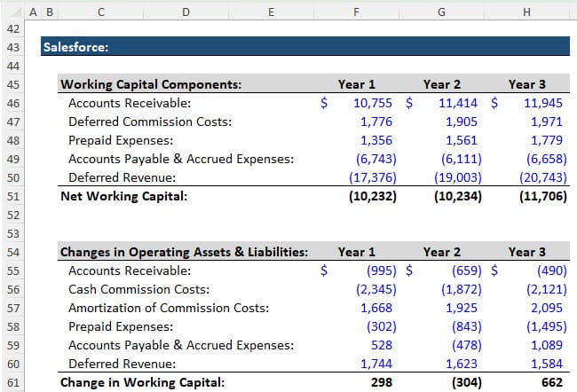Screen dimensions: 577x392
Task: Select Amortization of Commission Costs: label
Action: (x=169, y=308)
